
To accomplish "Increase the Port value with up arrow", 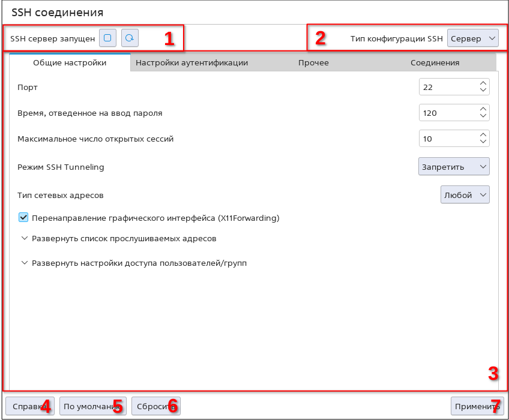I will [x=483, y=83].
